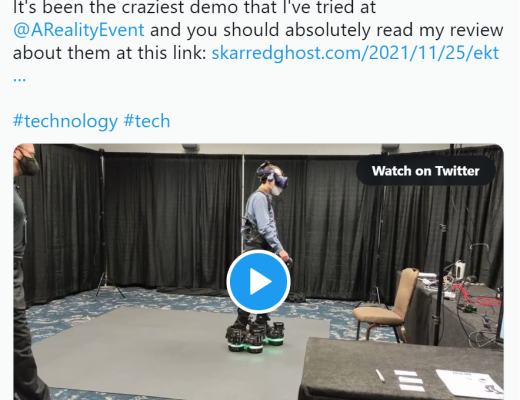Click the blue ellipsis ending the truncated URL
This screenshot has height=400, width=520.
[20, 79]
